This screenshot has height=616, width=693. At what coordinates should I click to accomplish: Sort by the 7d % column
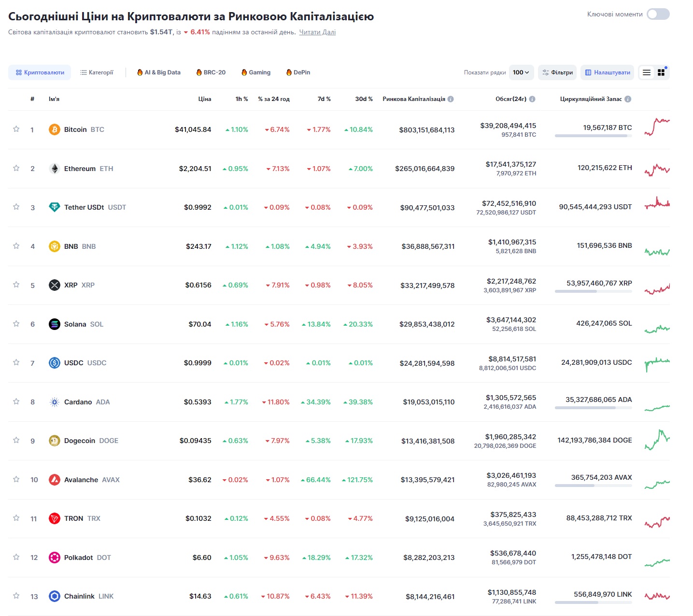(324, 99)
